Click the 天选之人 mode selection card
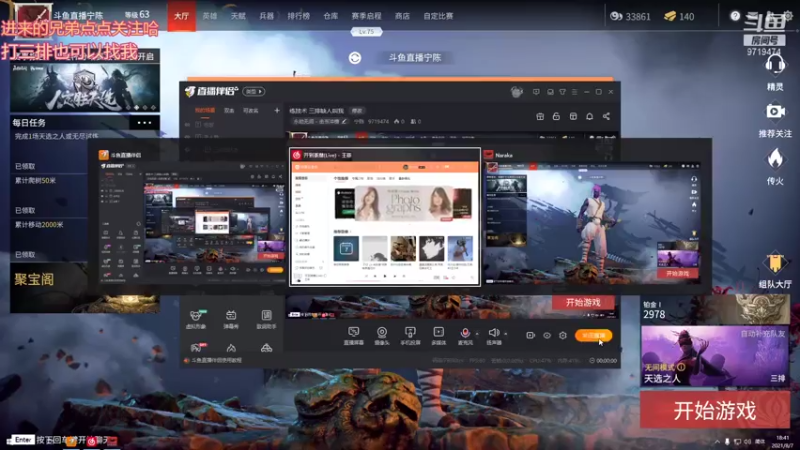Viewport: 800px width, 450px height. (x=715, y=356)
